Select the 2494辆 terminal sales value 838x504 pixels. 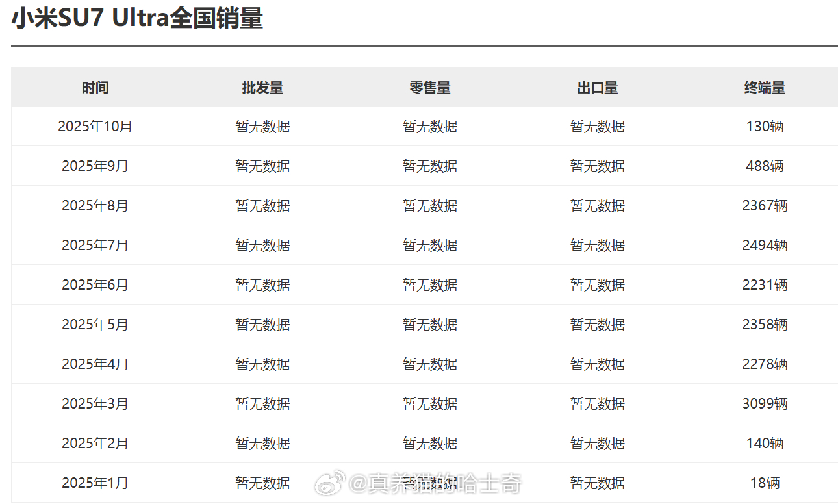coord(765,246)
